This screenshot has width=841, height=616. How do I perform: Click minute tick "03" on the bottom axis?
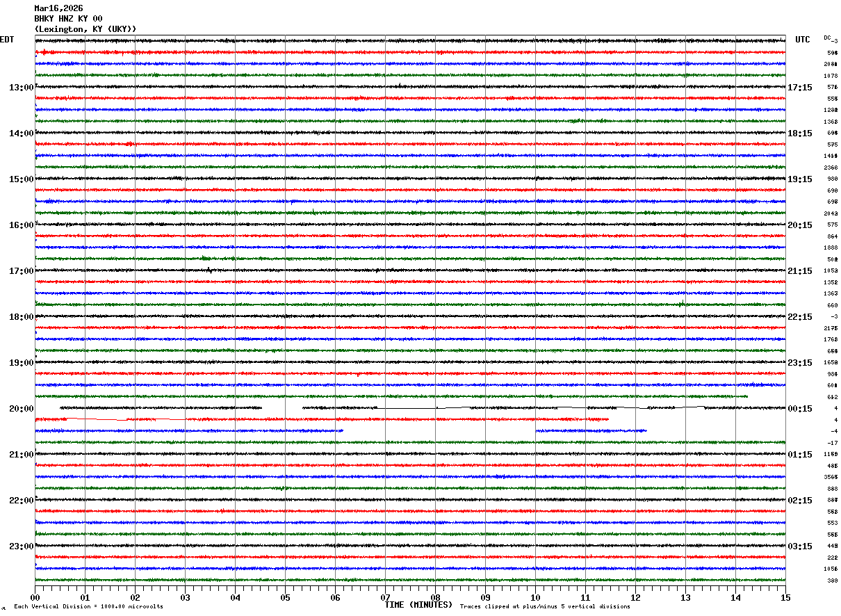185,597
